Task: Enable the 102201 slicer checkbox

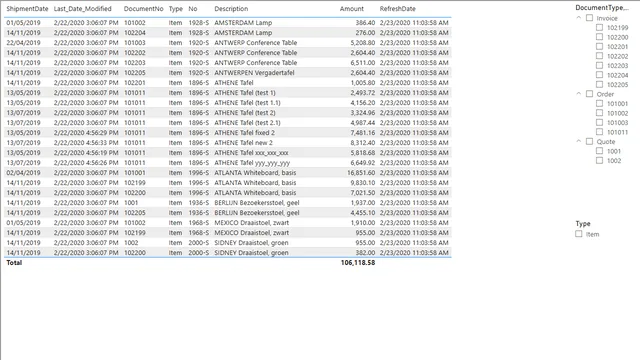Action: coord(599,46)
